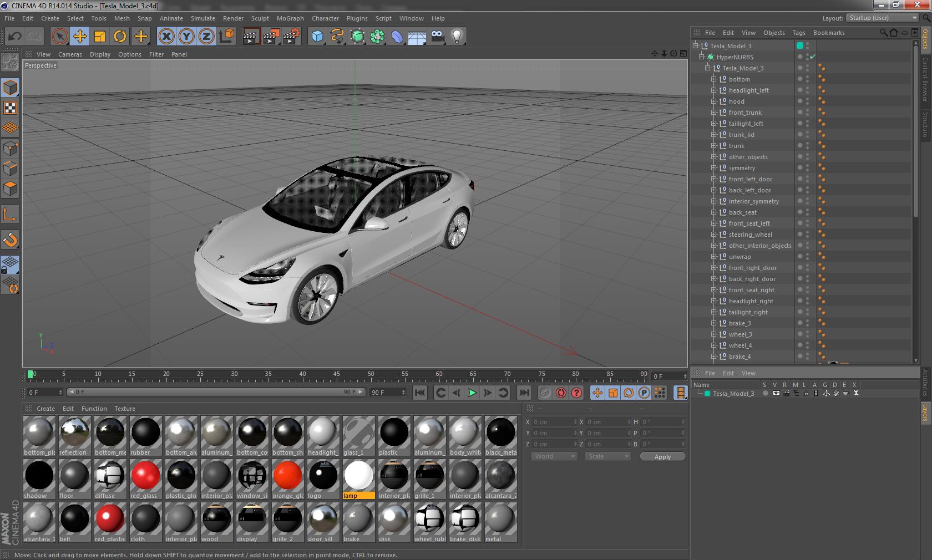
Task: Activate the Scale tool
Action: click(100, 37)
